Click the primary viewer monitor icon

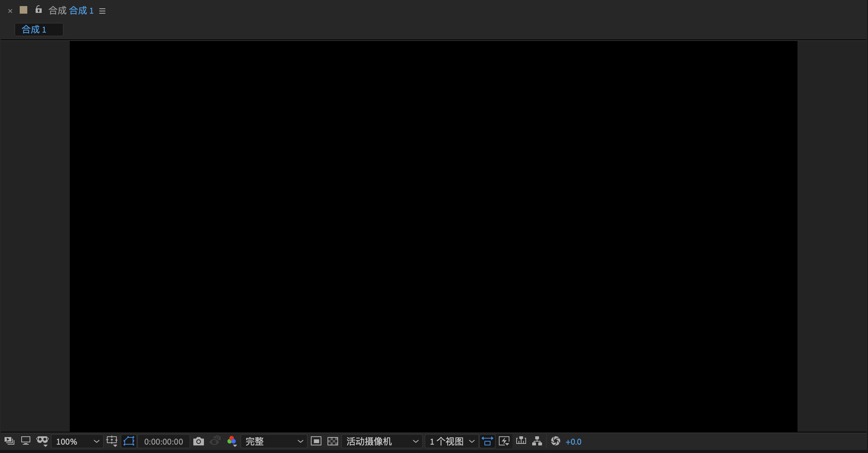pos(25,441)
